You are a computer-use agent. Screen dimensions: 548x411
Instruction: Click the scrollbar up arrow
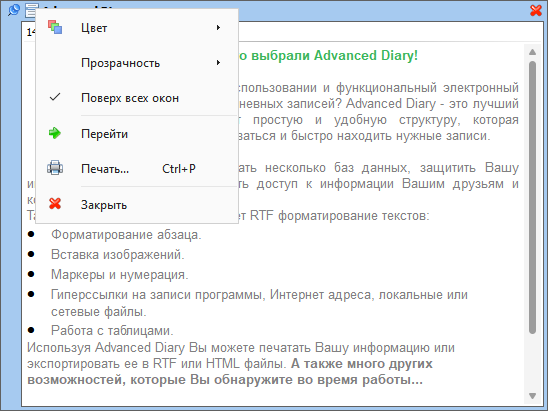532,52
